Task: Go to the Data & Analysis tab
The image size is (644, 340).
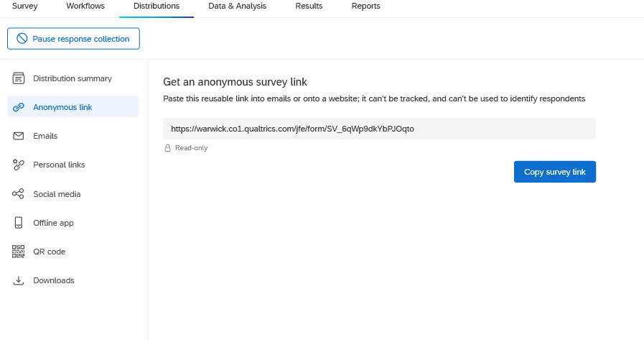Action: [237, 6]
